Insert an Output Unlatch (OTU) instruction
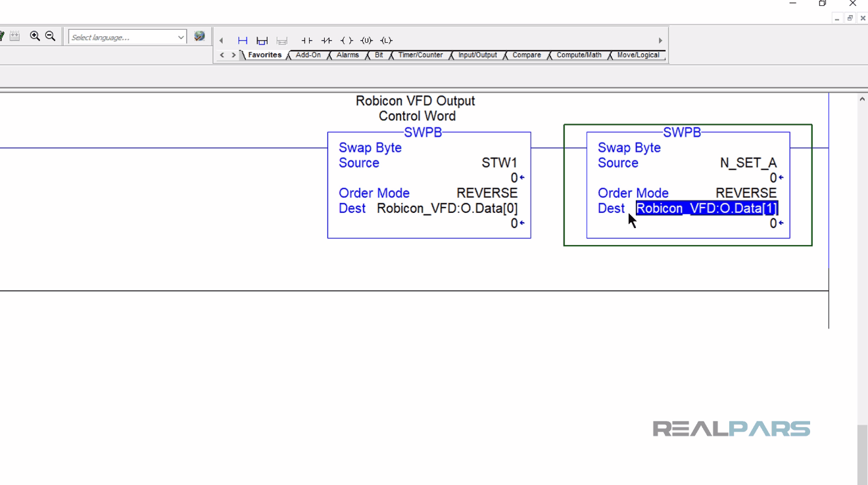 coord(366,40)
